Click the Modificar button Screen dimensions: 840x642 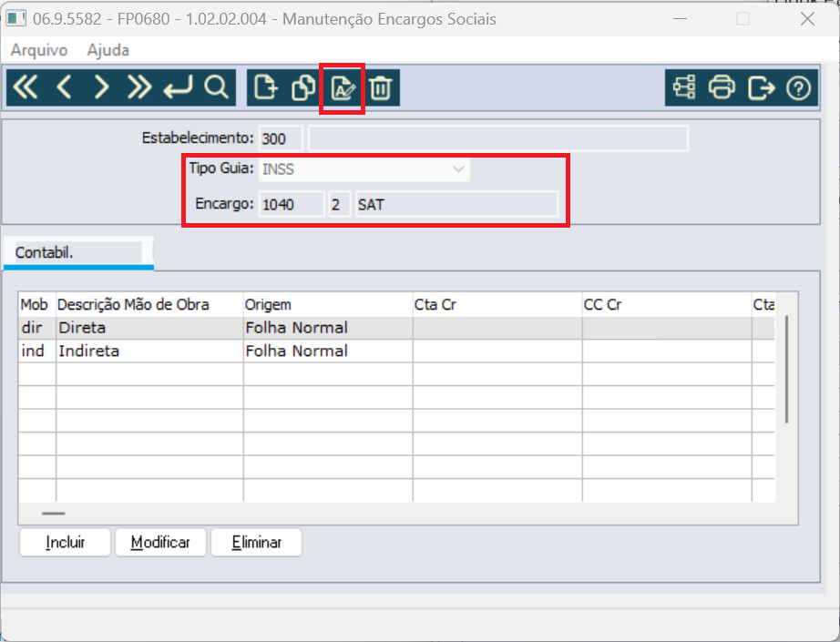coord(160,543)
